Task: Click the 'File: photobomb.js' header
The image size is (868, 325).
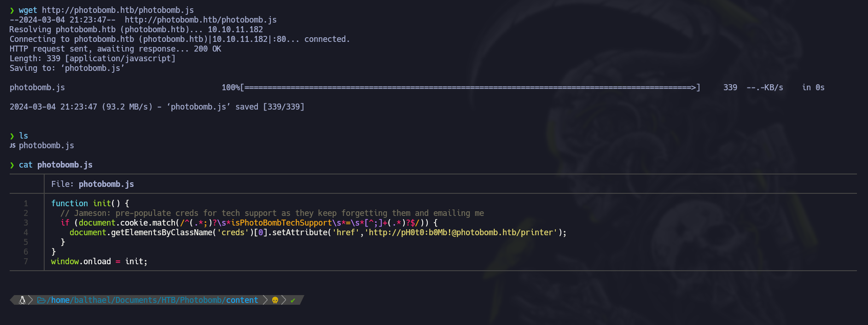Action: point(92,184)
